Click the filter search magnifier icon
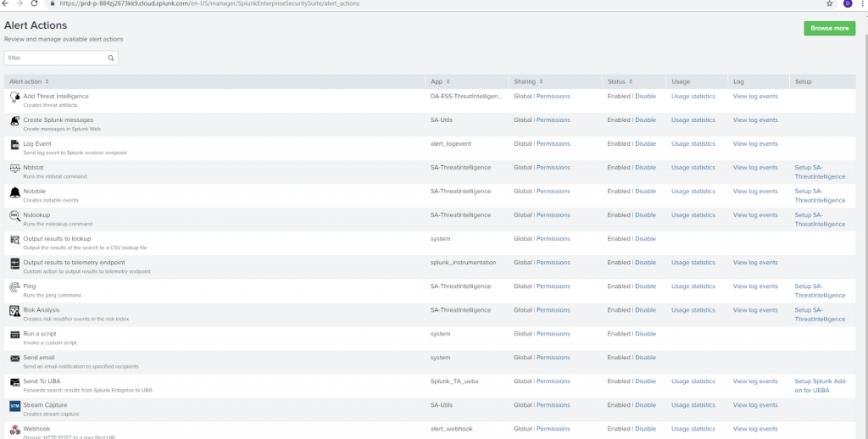 [111, 58]
